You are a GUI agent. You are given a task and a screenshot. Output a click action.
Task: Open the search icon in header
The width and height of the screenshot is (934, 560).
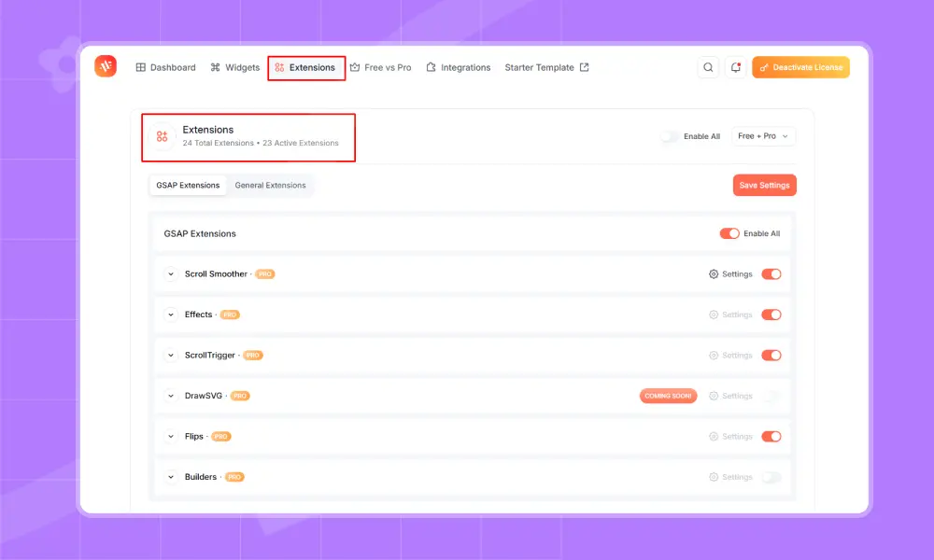pos(709,67)
